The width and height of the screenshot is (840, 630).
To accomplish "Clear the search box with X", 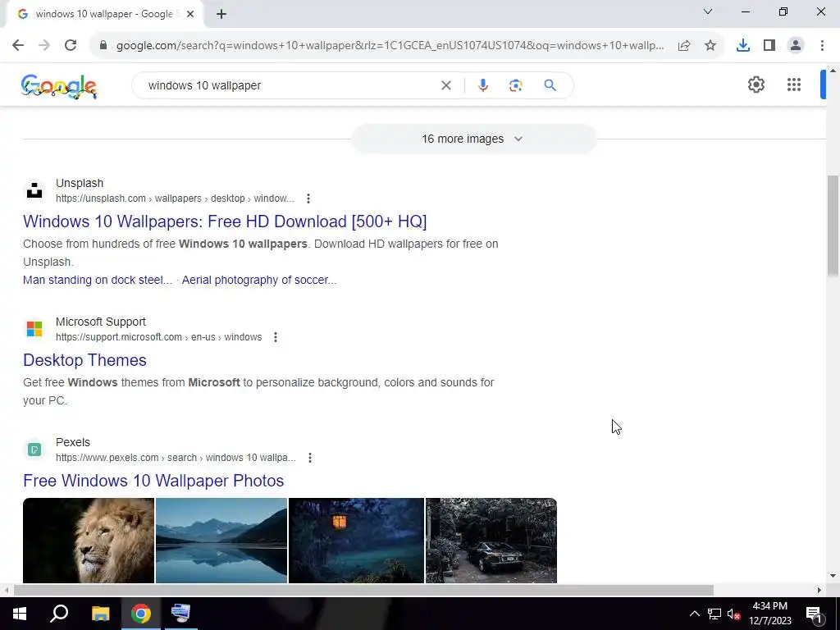I will [x=445, y=85].
